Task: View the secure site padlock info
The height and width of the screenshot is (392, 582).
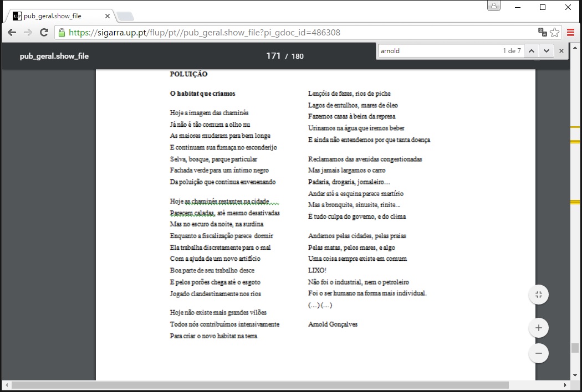Action: coord(62,33)
